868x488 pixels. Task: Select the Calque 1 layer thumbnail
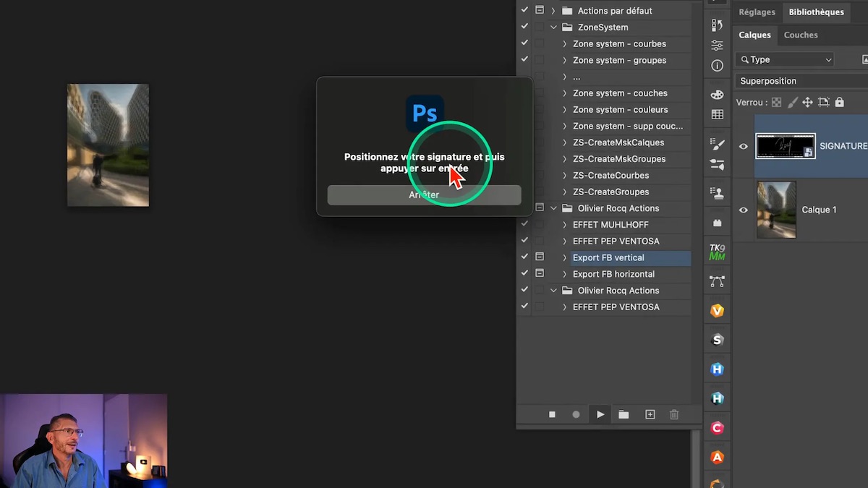[776, 210]
